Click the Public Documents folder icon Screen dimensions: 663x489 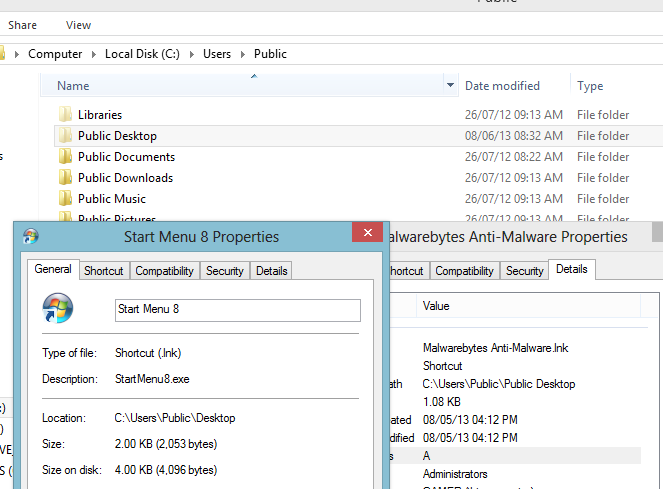(x=66, y=157)
